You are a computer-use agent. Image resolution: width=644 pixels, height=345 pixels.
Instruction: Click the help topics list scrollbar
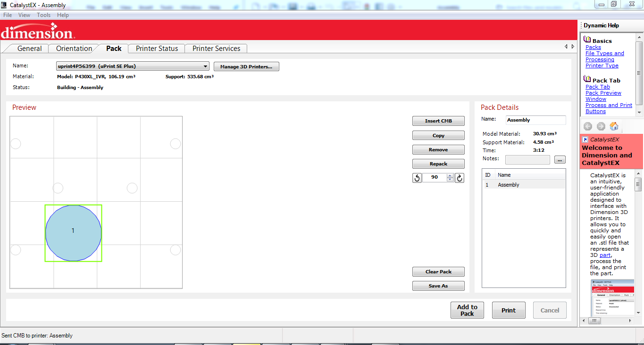click(x=639, y=74)
